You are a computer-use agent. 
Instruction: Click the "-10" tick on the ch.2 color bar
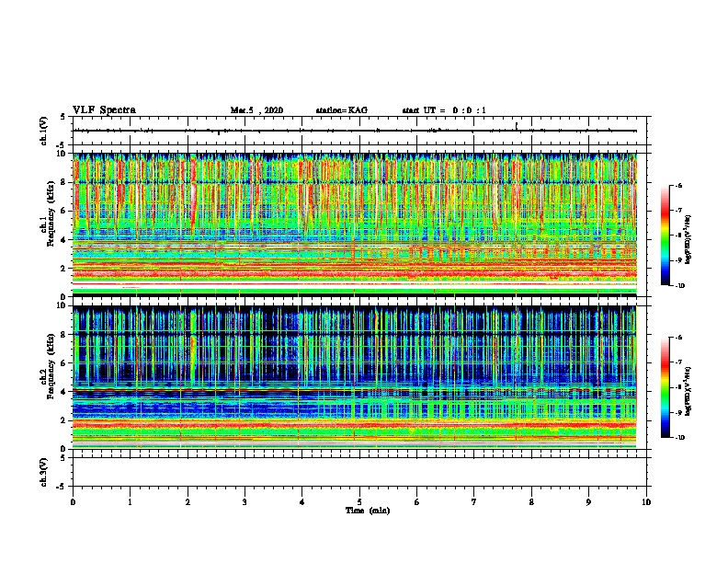679,438
